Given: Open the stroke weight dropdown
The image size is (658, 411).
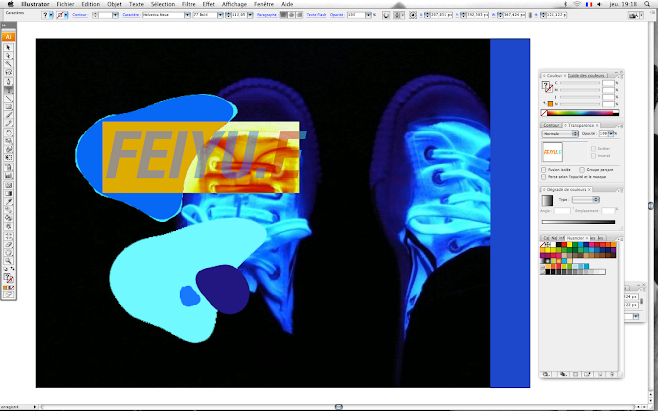Looking at the screenshot, I should 115,15.
